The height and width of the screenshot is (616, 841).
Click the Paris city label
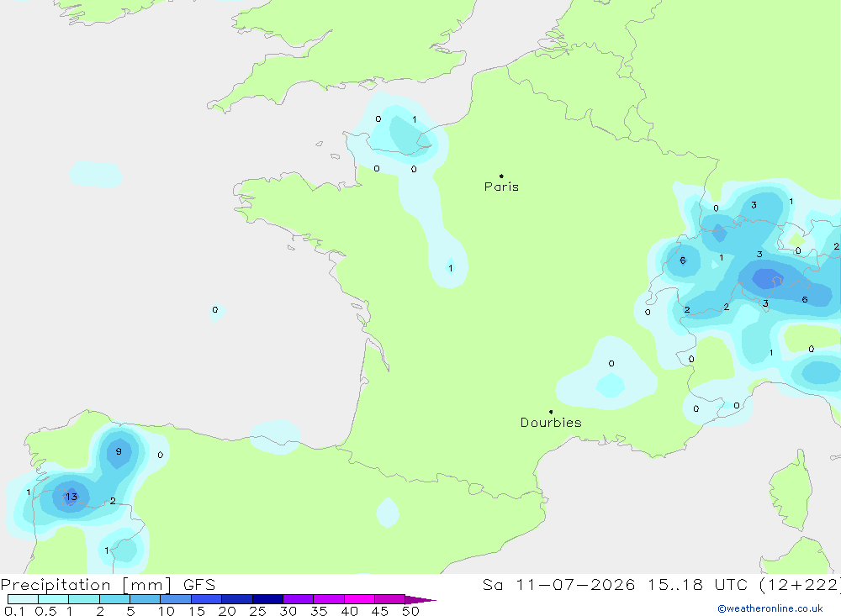pyautogui.click(x=501, y=187)
